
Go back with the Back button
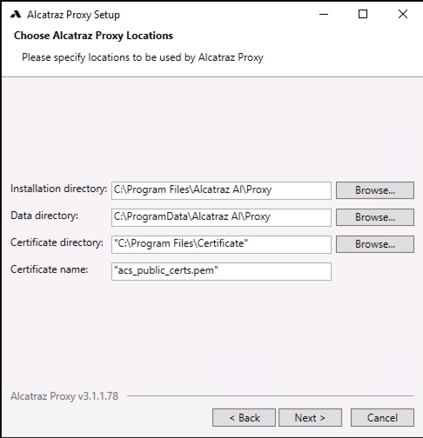pos(244,418)
